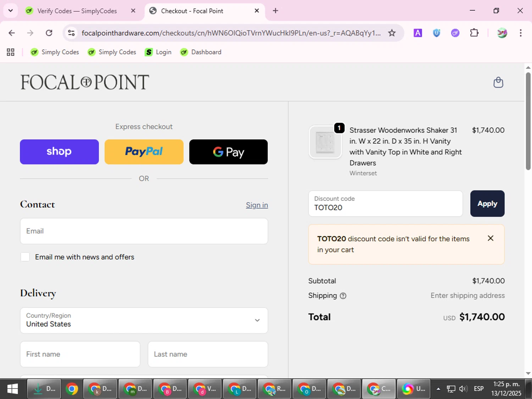532x399 pixels.
Task: Open Chrome profile L taskbar window
Action: point(239,389)
